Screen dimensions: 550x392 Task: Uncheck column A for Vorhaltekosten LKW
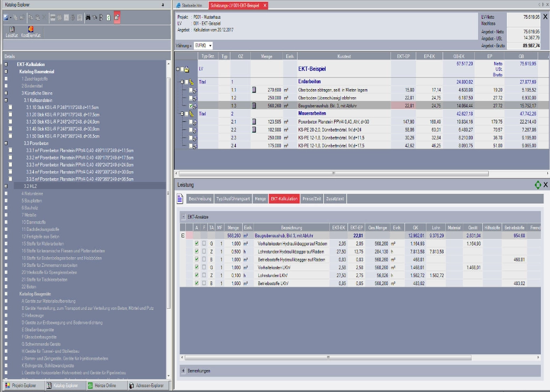(x=197, y=267)
